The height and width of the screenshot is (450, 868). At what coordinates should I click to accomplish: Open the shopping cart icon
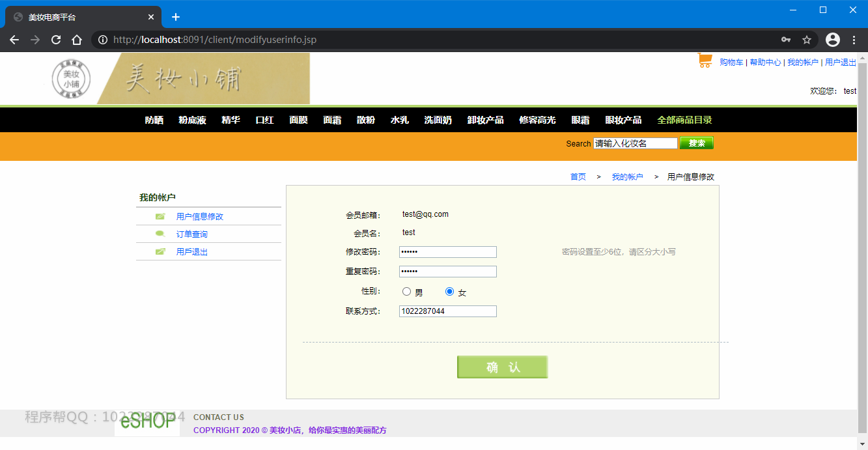[x=705, y=60]
